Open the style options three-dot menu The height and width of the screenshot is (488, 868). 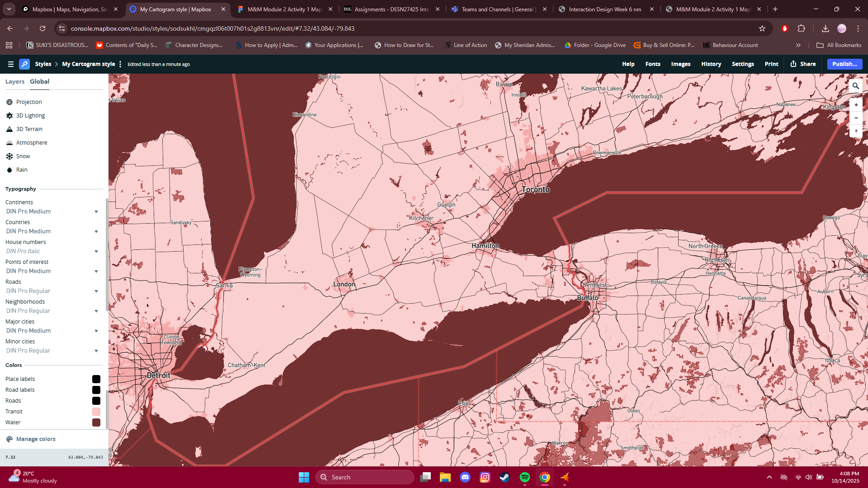pyautogui.click(x=120, y=64)
